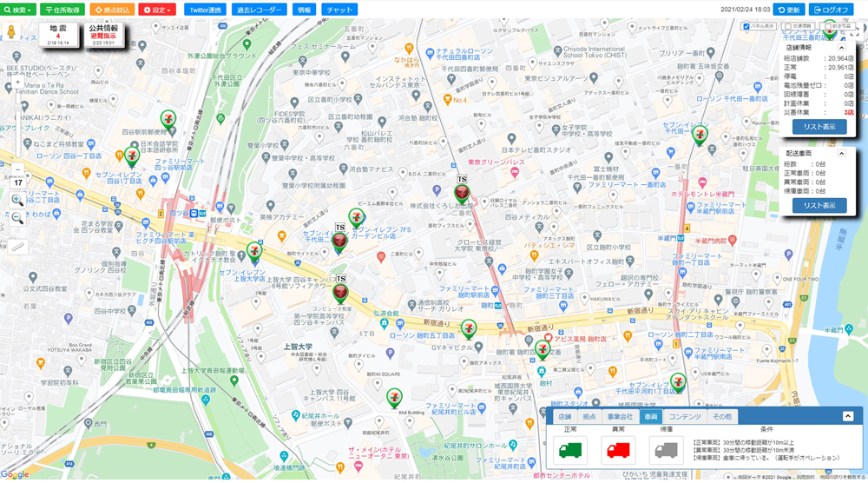
Task: Click the 災害休業 3店 value
Action: coord(849,112)
